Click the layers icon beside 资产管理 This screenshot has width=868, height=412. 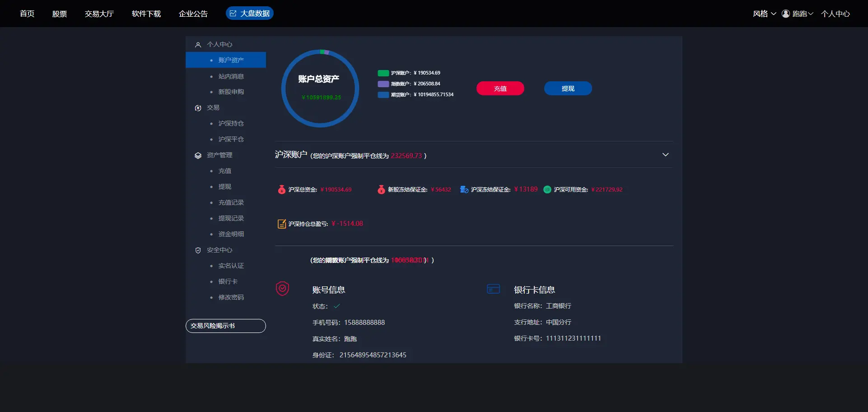coord(198,155)
